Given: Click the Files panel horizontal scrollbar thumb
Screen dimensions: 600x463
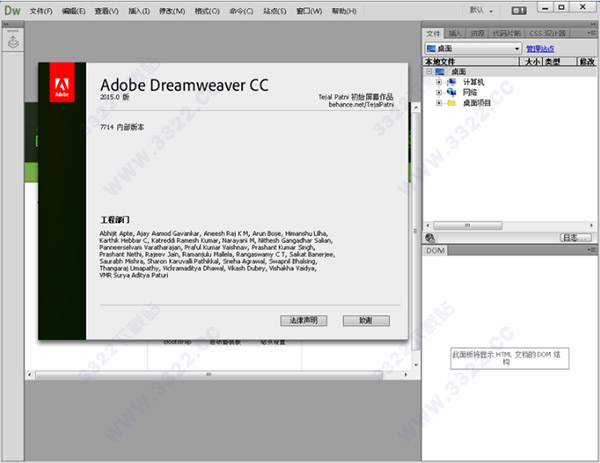Looking at the screenshot, I should (x=468, y=225).
